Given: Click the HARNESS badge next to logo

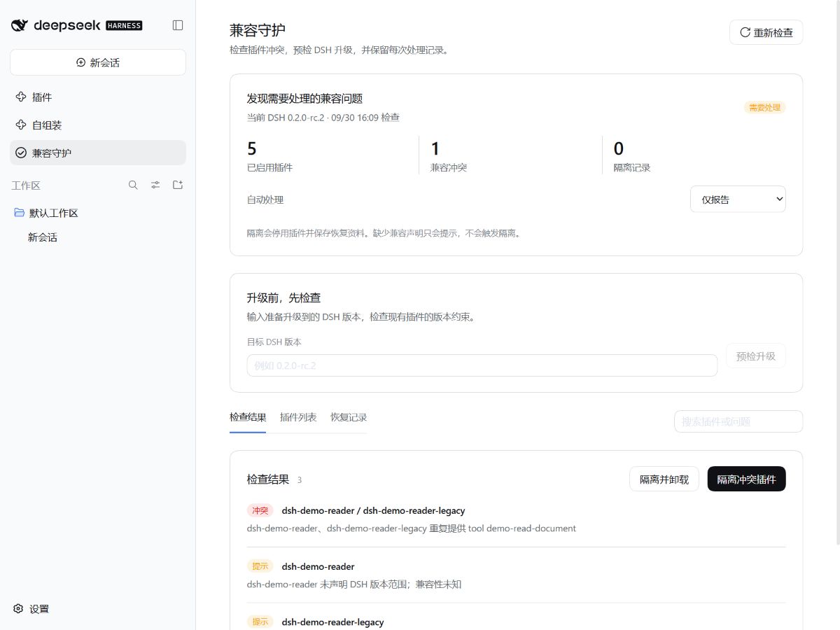Looking at the screenshot, I should [124, 25].
